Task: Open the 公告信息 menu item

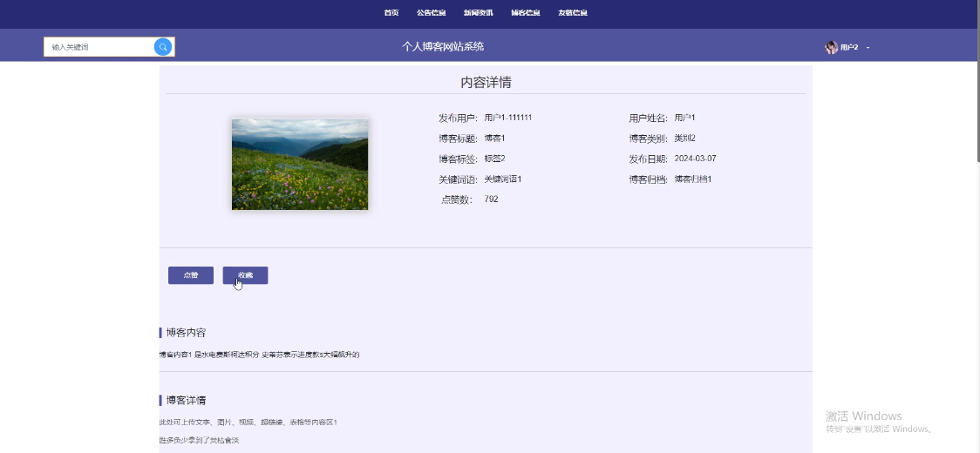Action: [x=432, y=12]
